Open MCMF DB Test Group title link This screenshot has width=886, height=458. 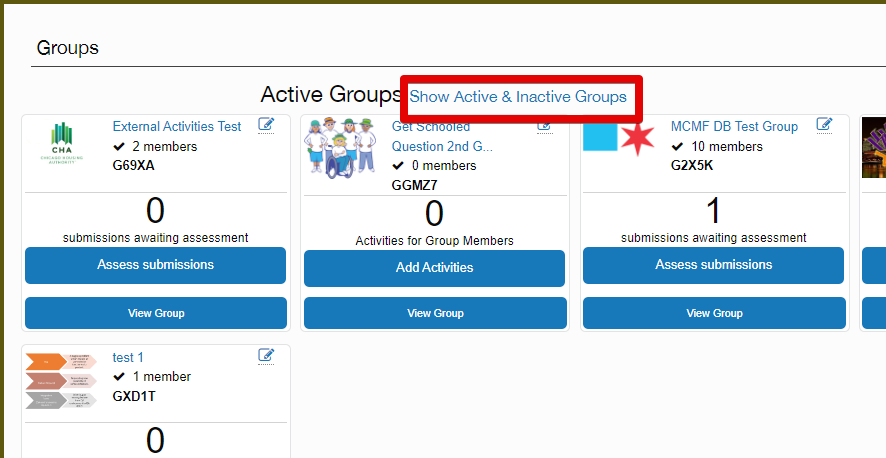pos(734,127)
